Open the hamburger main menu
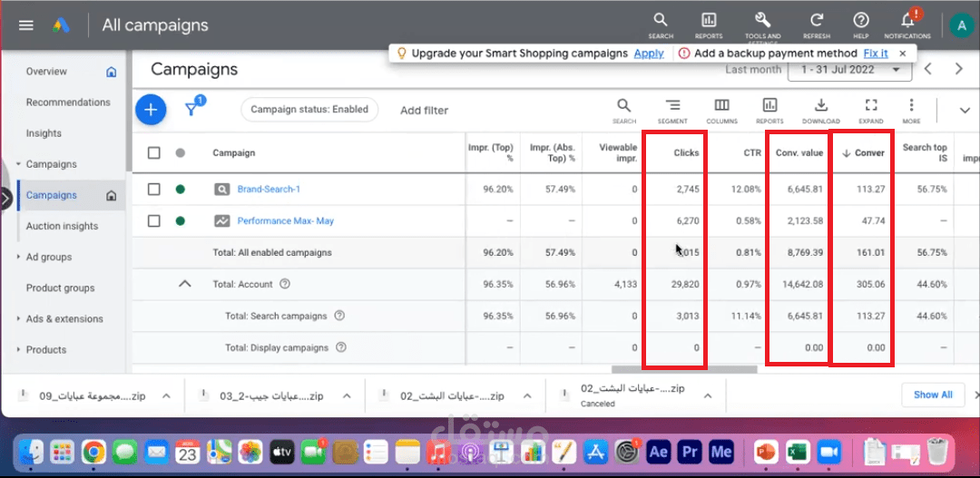The height and width of the screenshot is (478, 980). 26,25
